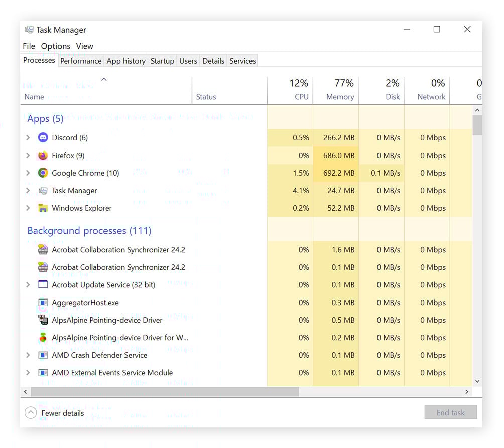The height and width of the screenshot is (448, 504).
Task: Expand the Discord process tree
Action: [x=28, y=137]
